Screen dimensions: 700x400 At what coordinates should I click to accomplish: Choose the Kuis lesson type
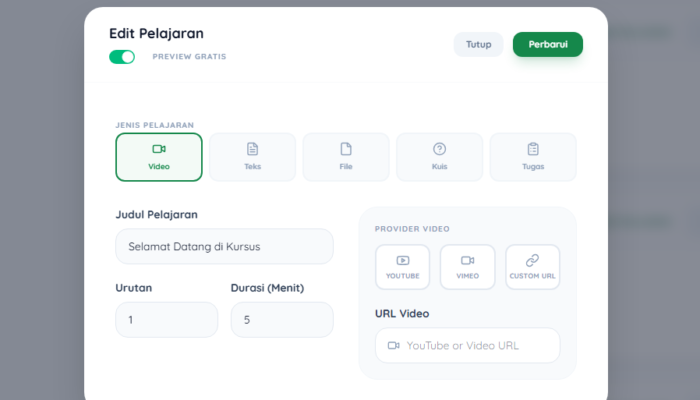coord(439,157)
